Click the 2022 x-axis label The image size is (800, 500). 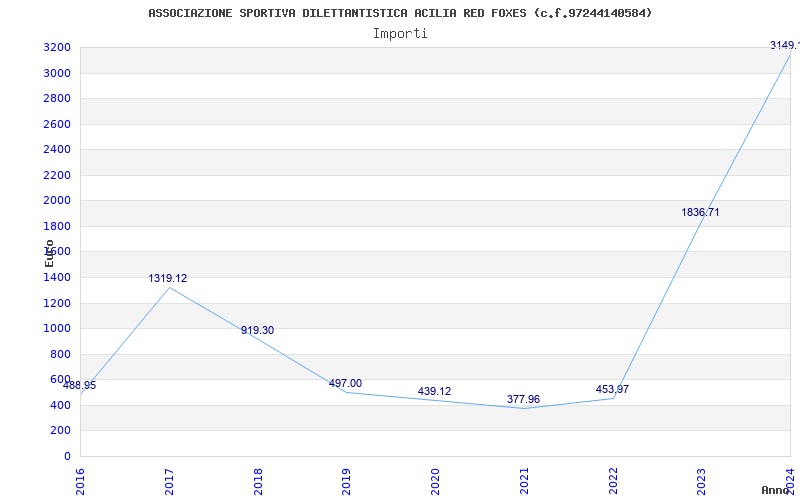613,482
